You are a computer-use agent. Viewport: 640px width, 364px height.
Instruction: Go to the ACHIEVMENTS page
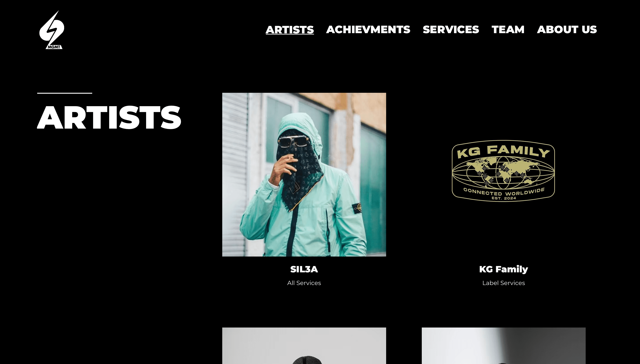(368, 30)
